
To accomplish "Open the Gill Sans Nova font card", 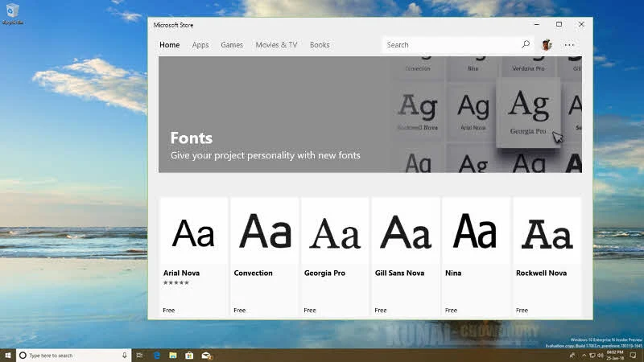I will 406,257.
